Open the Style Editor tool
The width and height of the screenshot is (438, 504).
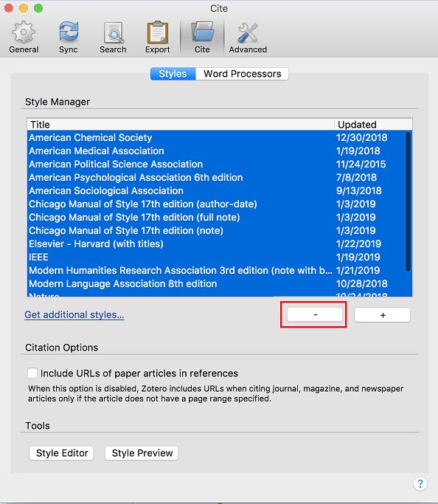61,453
